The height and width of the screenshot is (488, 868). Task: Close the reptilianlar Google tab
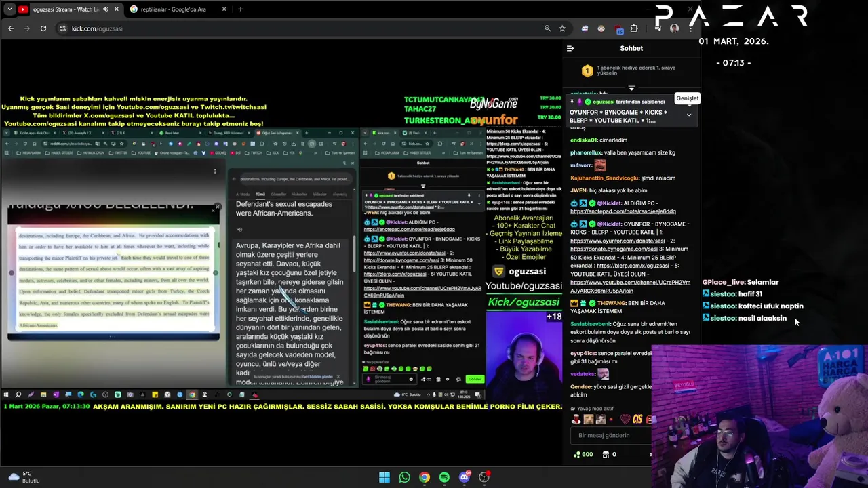[x=224, y=9]
